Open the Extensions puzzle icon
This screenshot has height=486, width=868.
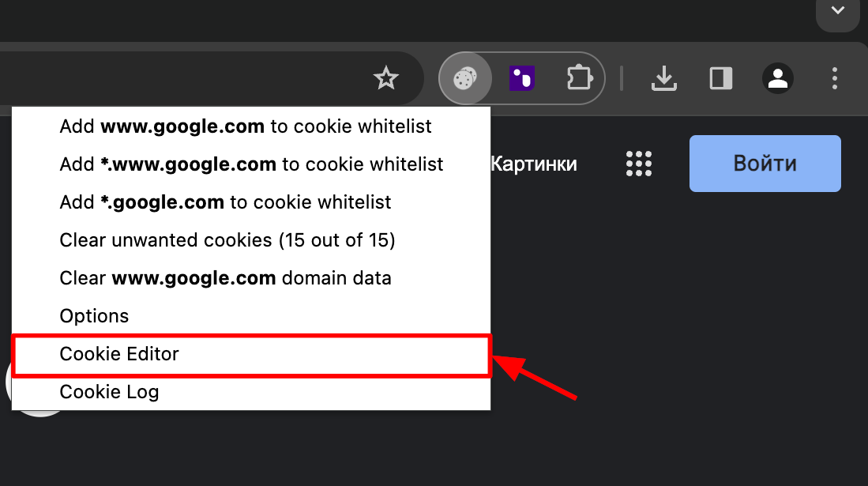click(x=579, y=78)
